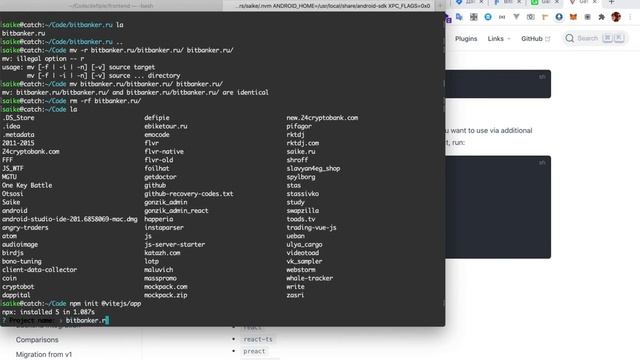Click the mv illegal option error line

[x=43, y=59]
